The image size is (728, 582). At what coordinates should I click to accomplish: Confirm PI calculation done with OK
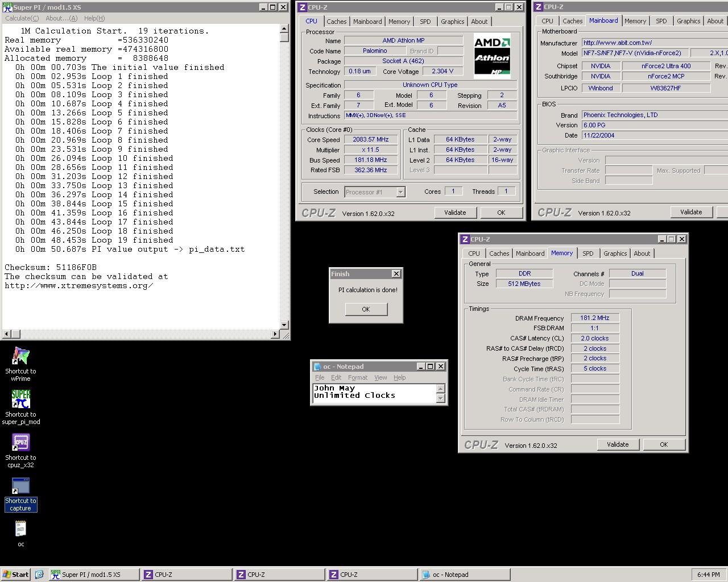(x=366, y=309)
